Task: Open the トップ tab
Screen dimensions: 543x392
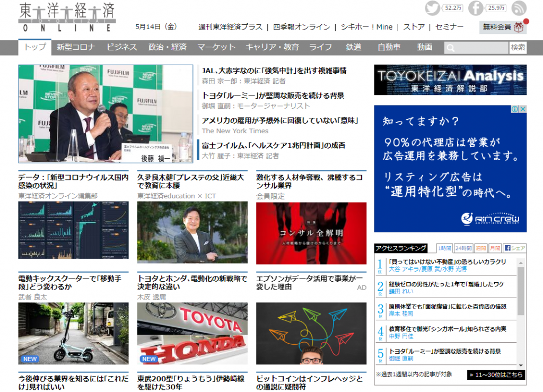Action: coord(35,47)
